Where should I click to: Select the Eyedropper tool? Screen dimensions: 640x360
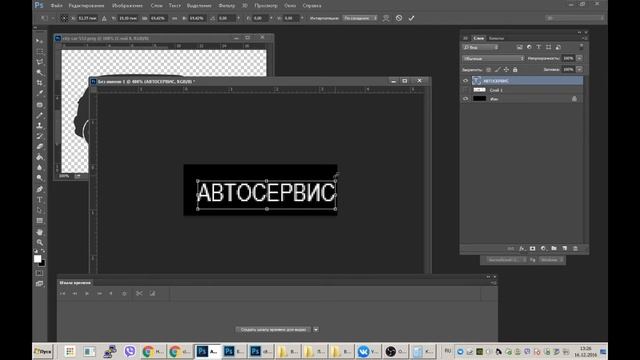click(40, 93)
